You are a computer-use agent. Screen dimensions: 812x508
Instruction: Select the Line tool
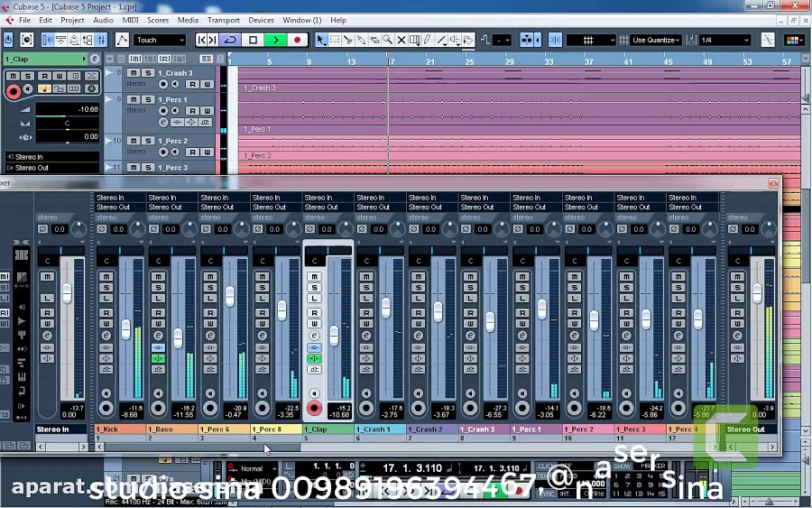[x=441, y=40]
